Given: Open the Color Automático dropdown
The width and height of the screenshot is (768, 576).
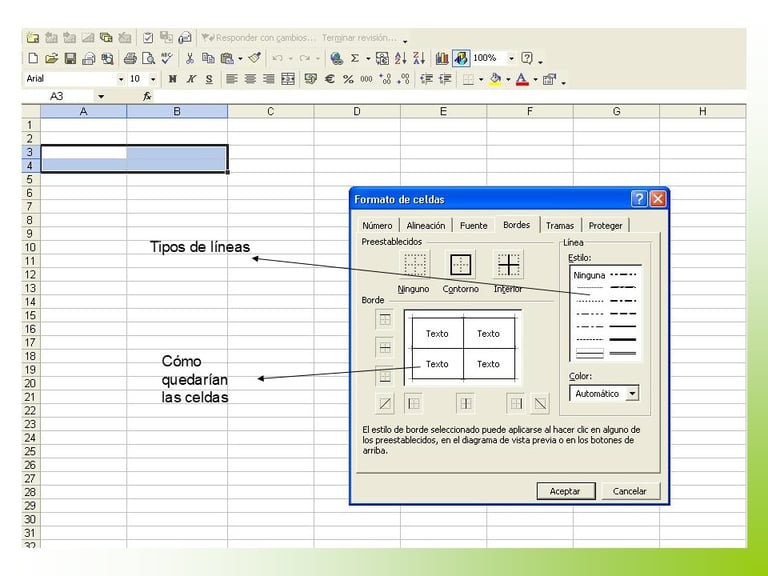Looking at the screenshot, I should pyautogui.click(x=632, y=393).
